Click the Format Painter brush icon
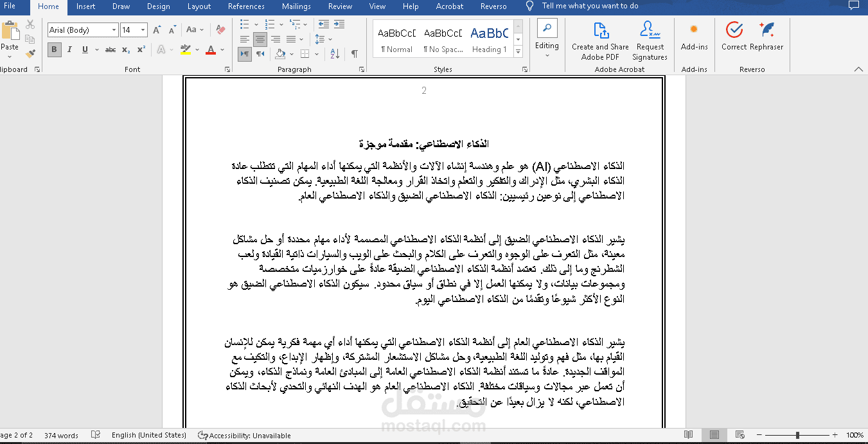 [x=30, y=53]
